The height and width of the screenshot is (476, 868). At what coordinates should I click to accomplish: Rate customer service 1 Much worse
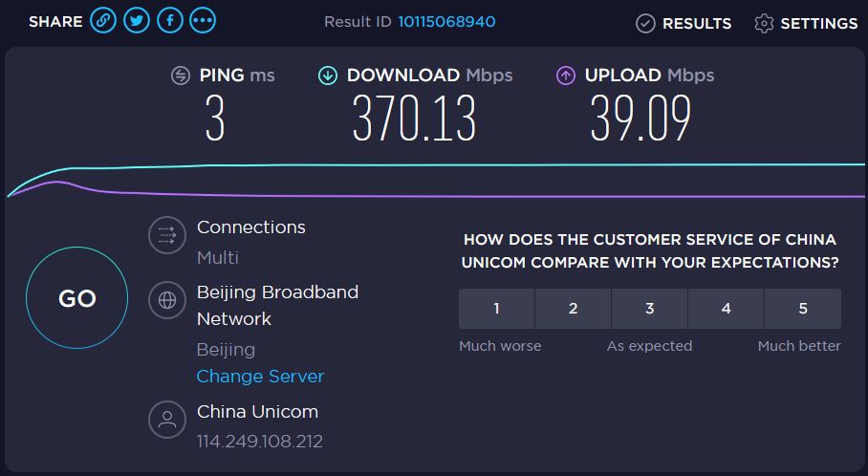click(x=496, y=309)
